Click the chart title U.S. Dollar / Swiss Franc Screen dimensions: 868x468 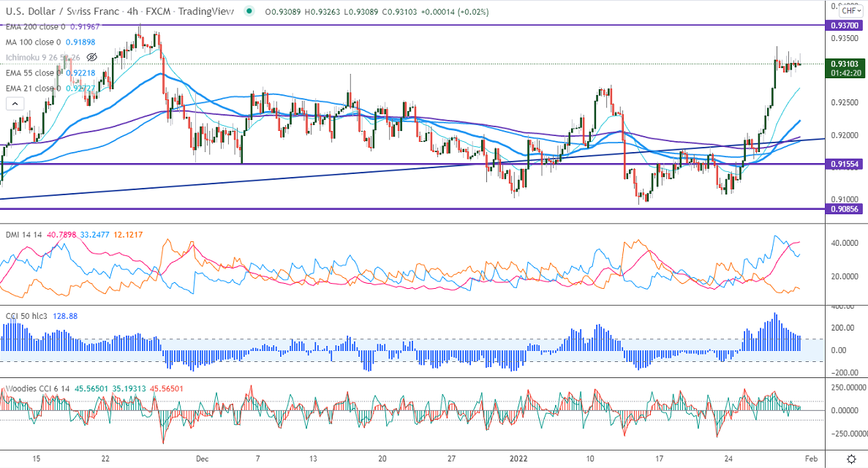point(62,11)
